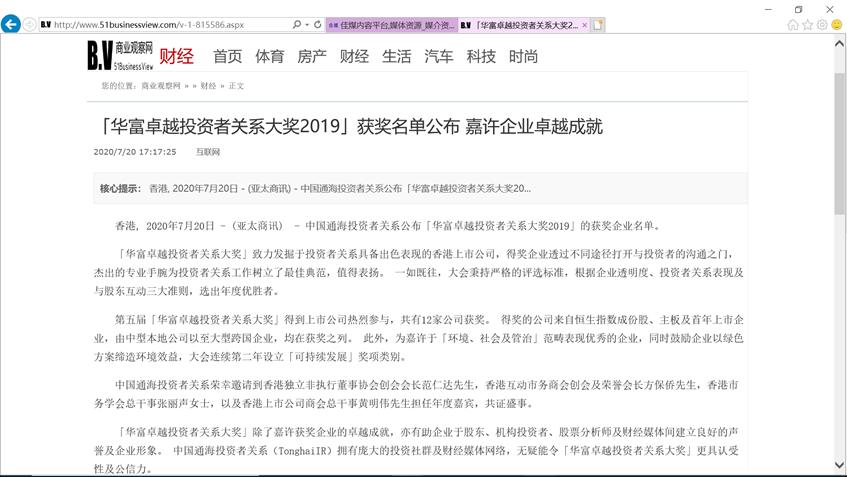Open the 房产 navigation menu item
Viewport: 847px width, 477px height.
tap(312, 56)
